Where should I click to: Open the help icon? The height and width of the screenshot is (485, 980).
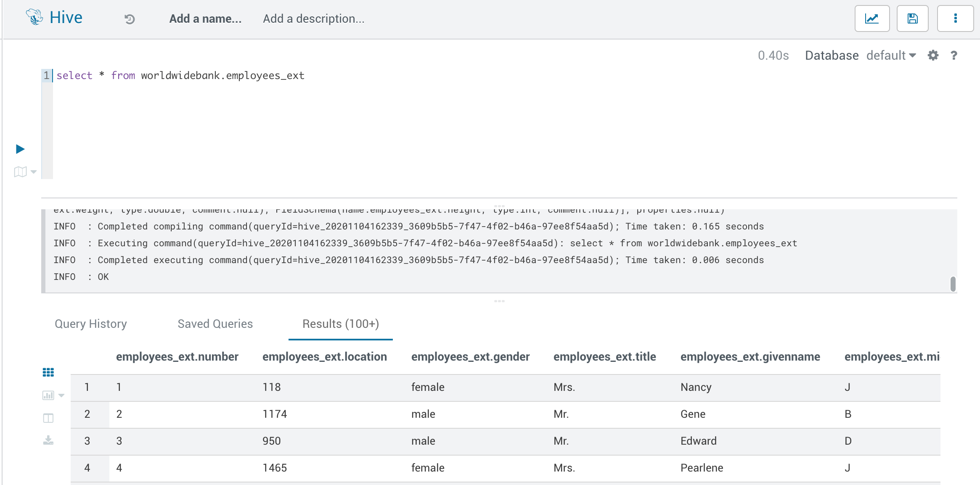point(954,55)
